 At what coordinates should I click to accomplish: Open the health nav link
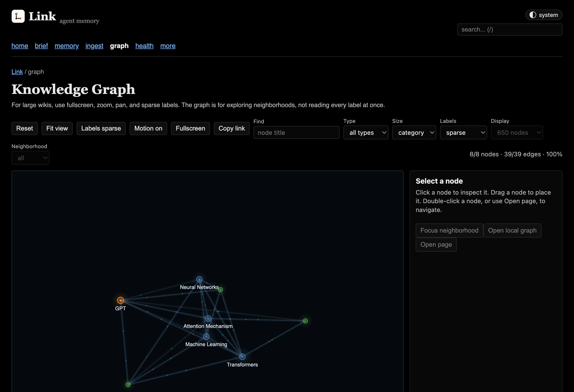144,46
